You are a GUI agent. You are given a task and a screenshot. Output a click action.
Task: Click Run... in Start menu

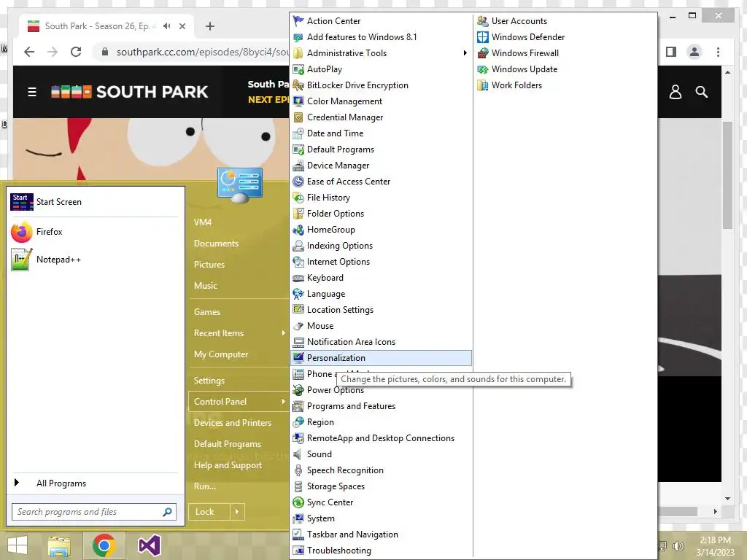point(205,486)
